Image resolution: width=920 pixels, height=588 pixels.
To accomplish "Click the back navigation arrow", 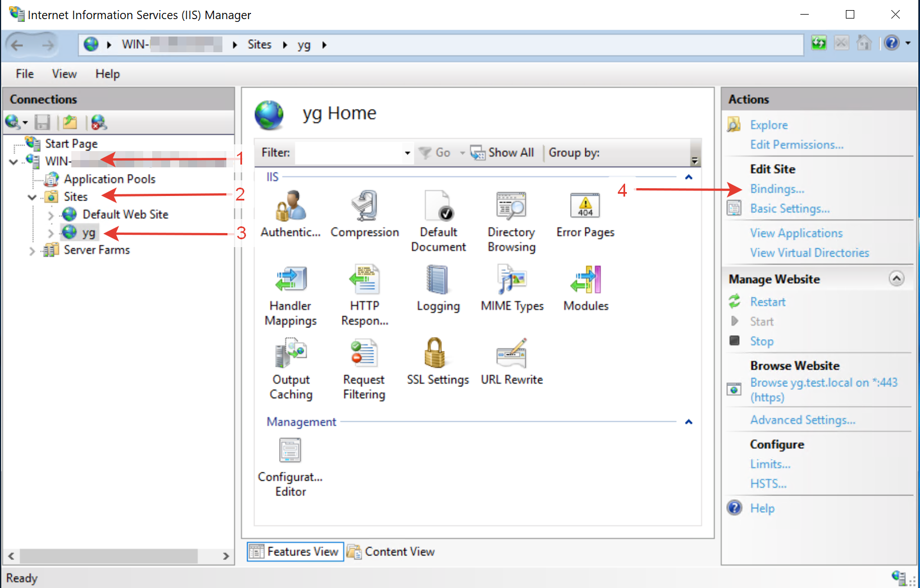I will [17, 45].
